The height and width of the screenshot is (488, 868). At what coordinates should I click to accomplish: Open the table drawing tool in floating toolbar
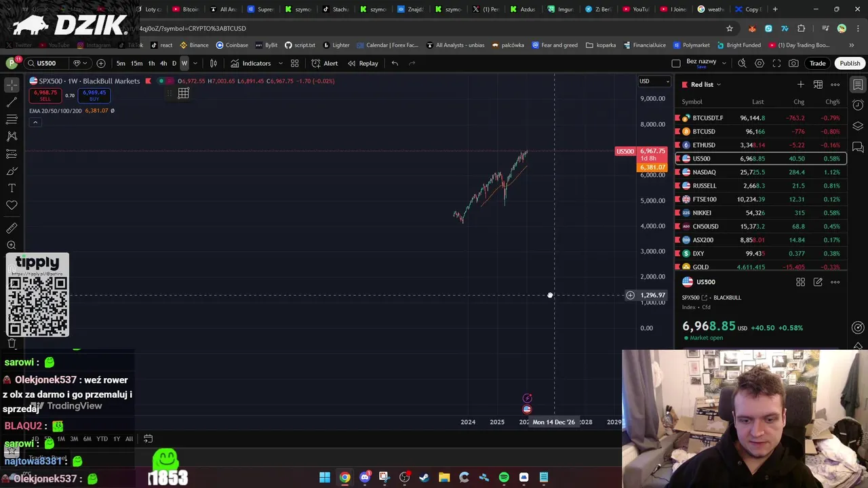point(183,94)
